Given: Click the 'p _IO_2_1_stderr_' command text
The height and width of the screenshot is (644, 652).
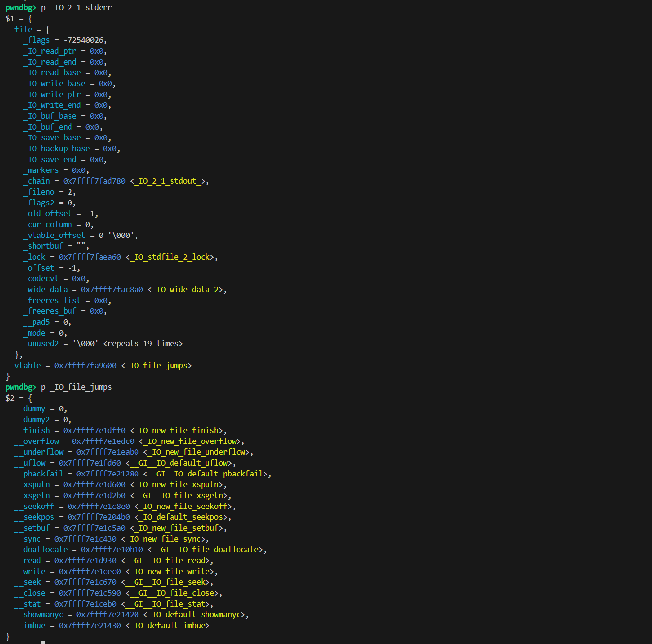Looking at the screenshot, I should tap(79, 8).
